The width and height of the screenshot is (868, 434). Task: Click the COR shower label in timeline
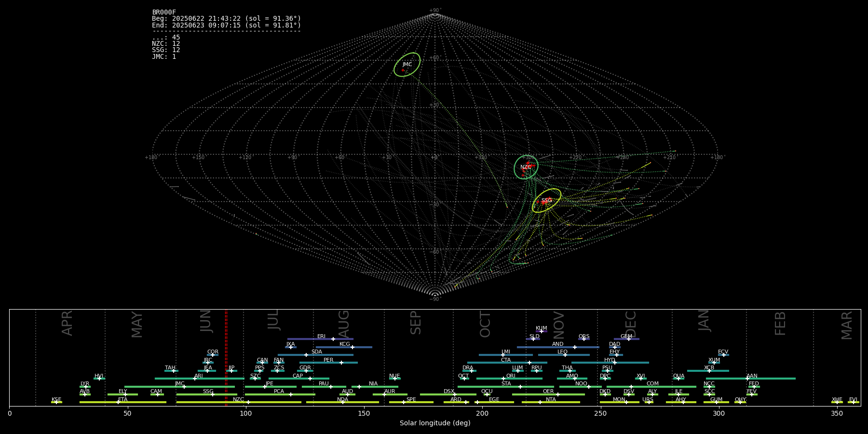pyautogui.click(x=213, y=352)
